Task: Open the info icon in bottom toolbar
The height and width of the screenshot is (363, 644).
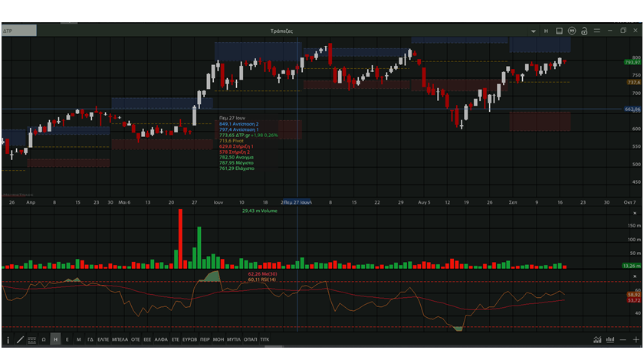Action: 8,339
